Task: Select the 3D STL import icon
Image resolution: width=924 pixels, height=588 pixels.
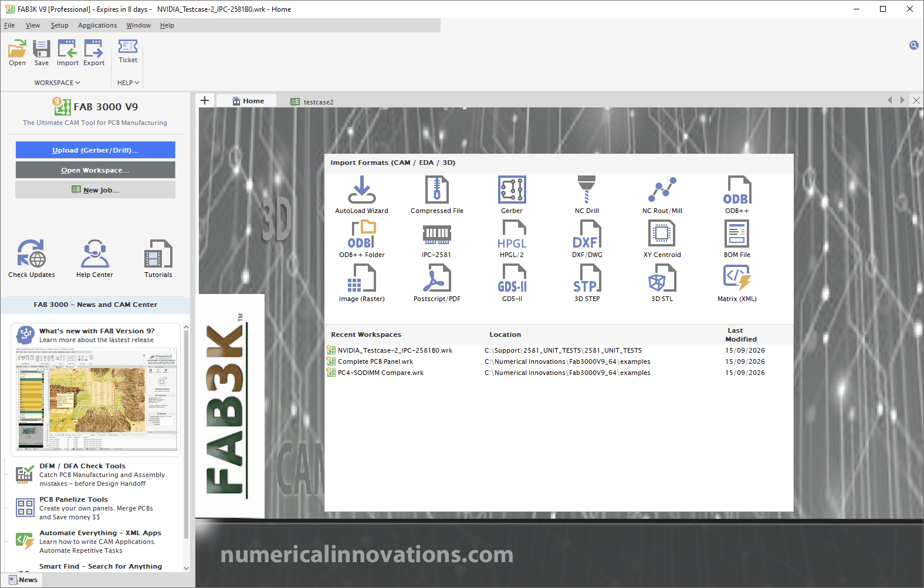Action: click(662, 283)
